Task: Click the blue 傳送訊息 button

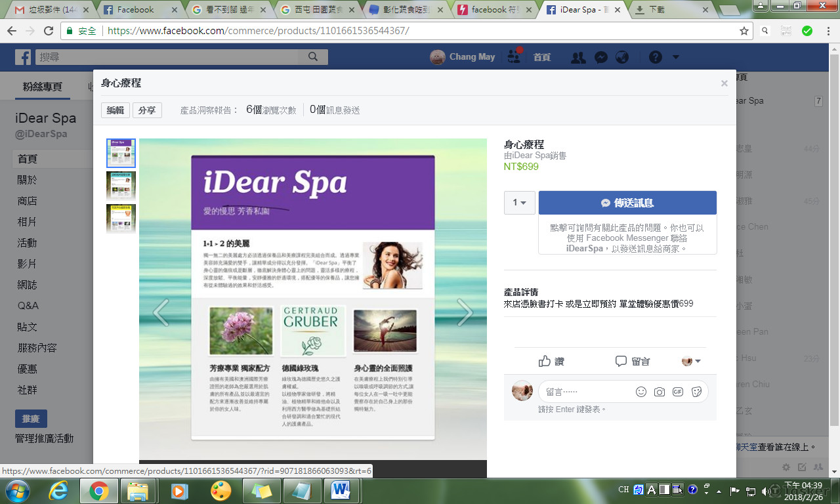Action: 627,203
